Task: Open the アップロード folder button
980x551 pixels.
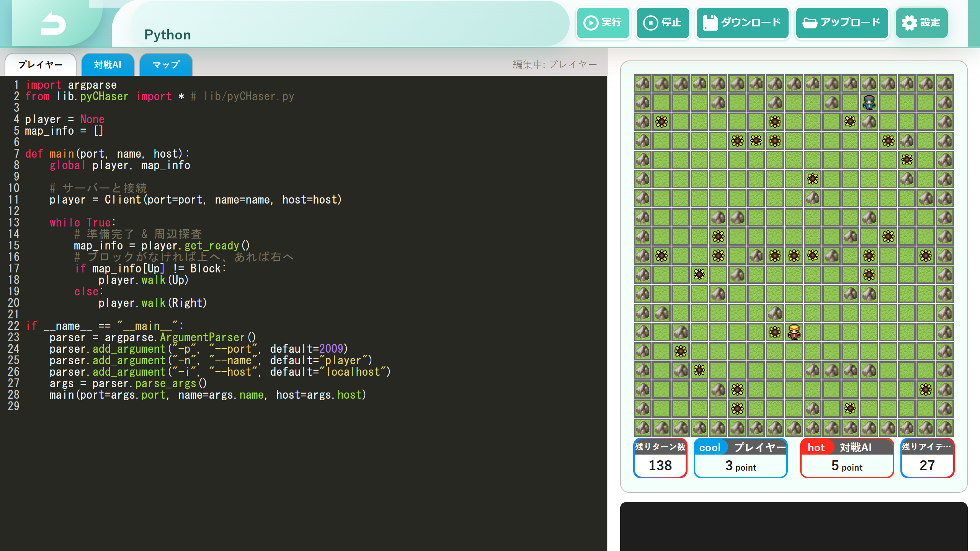Action: (842, 23)
